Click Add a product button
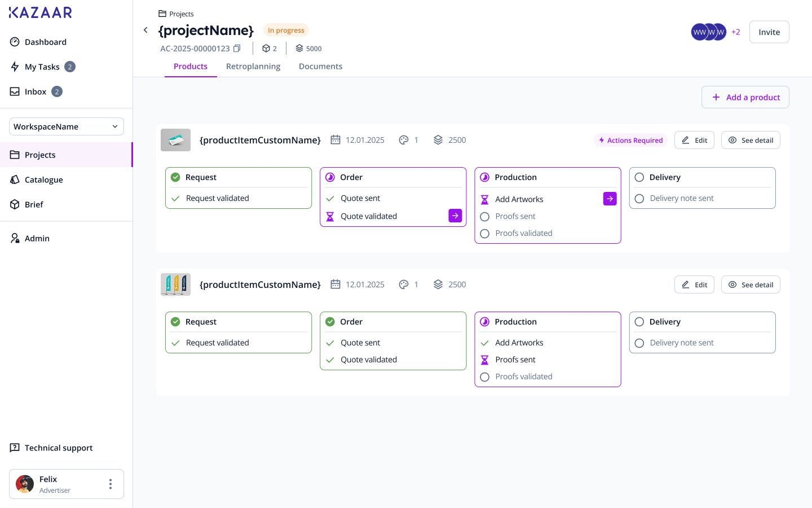The height and width of the screenshot is (508, 812). click(745, 97)
